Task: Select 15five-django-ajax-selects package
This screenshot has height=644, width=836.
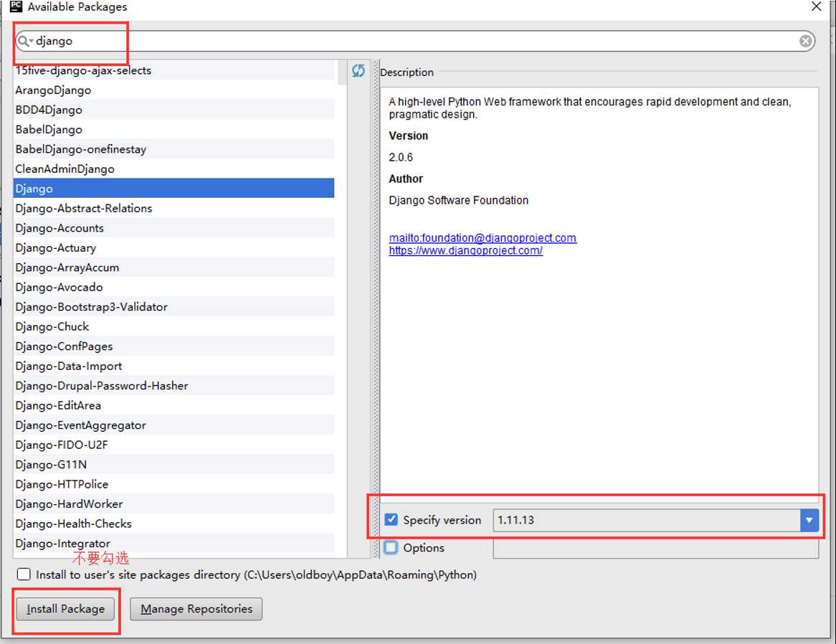Action: tap(174, 70)
